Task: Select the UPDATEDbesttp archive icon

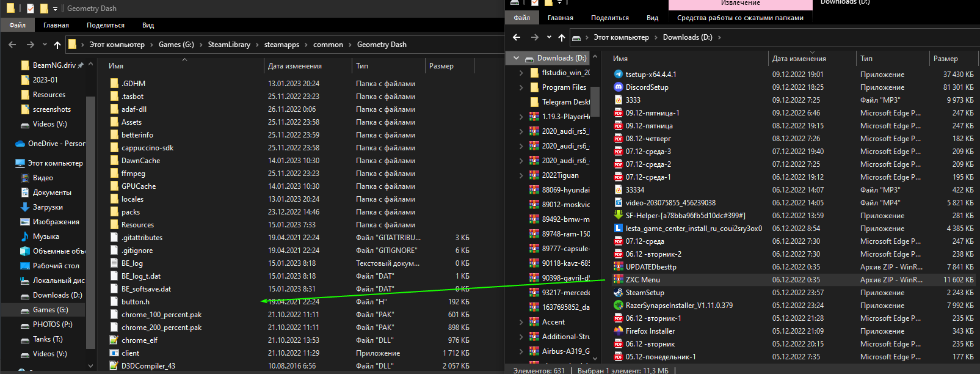Action: tap(619, 266)
